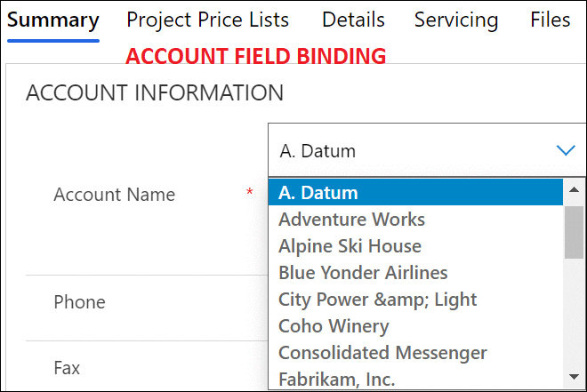Expand the Account Name dropdown chevron
Viewport: 587px width, 392px height.
(x=566, y=150)
